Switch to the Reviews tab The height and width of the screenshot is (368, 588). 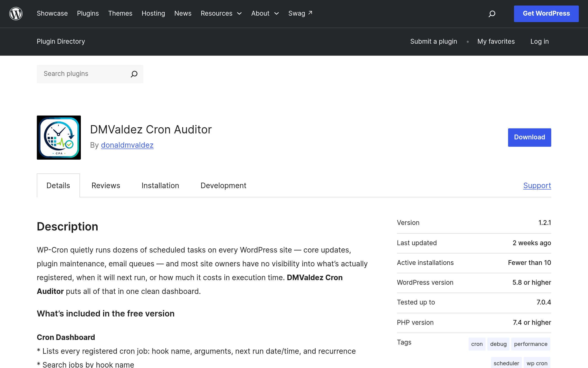(x=106, y=185)
